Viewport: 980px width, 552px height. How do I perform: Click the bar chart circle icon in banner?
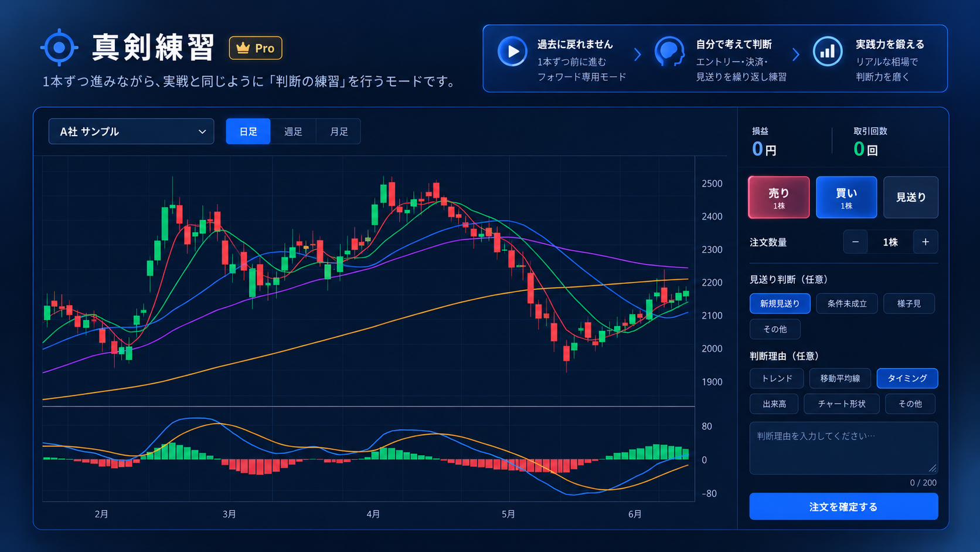(828, 52)
